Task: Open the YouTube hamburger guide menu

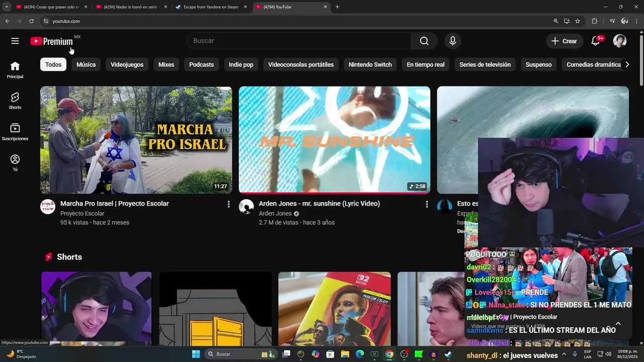Action: tap(15, 41)
